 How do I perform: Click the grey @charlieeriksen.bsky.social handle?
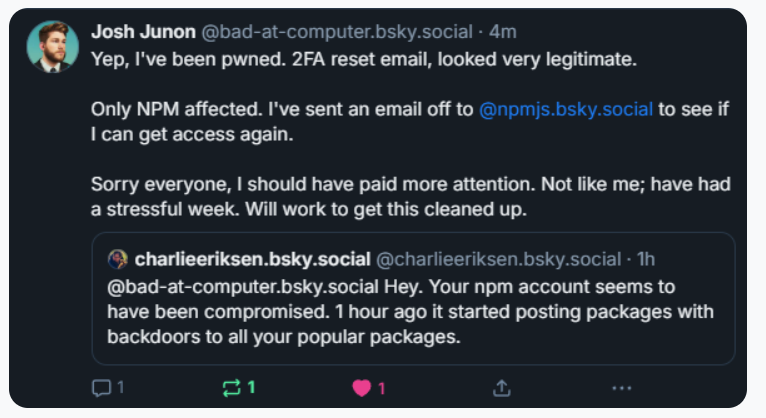click(497, 259)
